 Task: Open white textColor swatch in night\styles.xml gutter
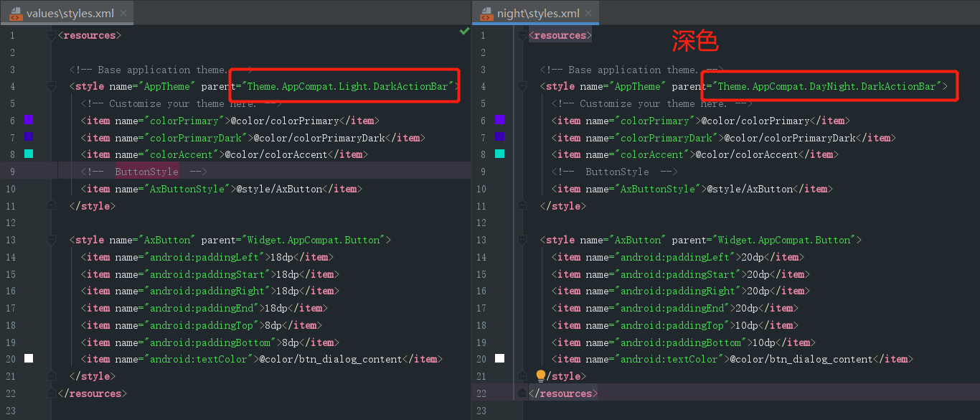(x=499, y=358)
